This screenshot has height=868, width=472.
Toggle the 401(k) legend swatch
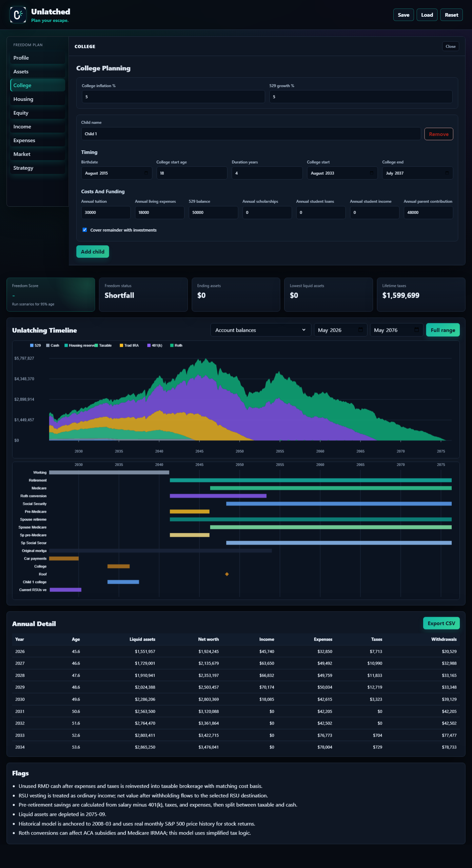(149, 345)
